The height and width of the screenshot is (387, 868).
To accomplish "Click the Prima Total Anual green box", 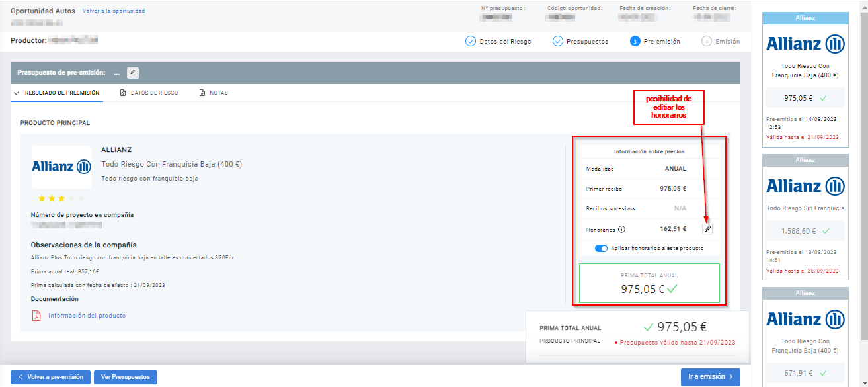I will click(649, 283).
